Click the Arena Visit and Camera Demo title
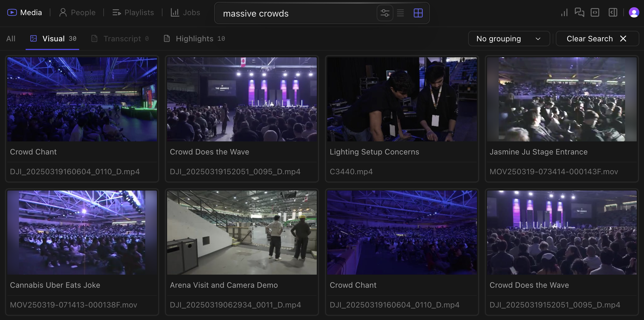 pyautogui.click(x=224, y=285)
